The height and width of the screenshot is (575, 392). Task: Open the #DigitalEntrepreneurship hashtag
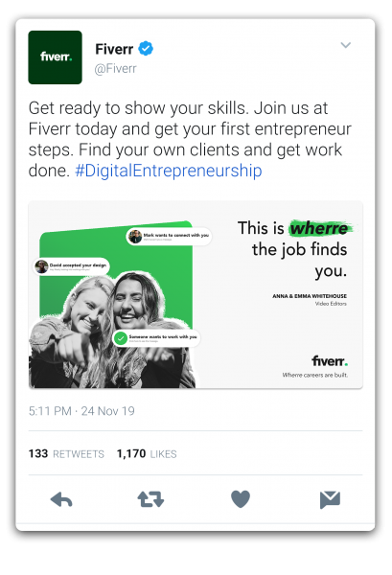point(169,171)
